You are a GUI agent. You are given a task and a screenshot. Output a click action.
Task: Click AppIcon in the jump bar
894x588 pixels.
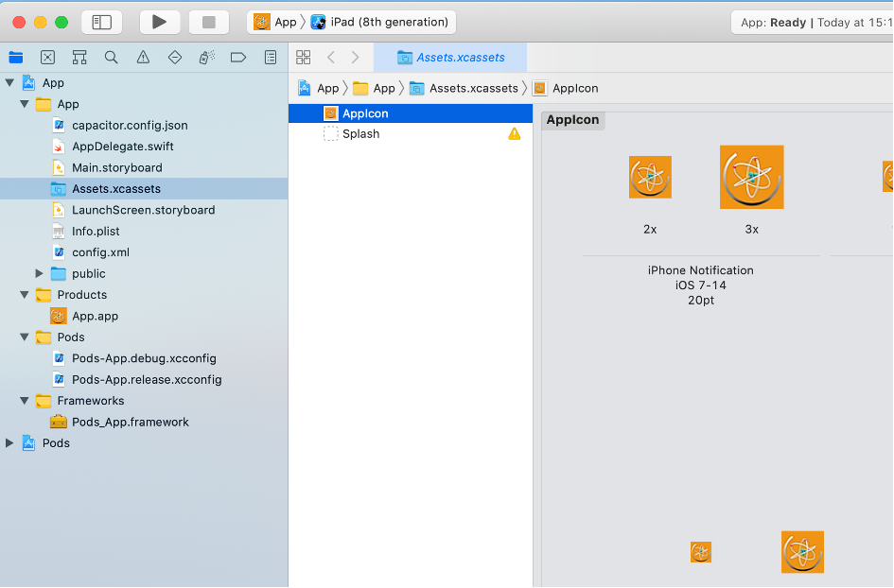pyautogui.click(x=566, y=88)
